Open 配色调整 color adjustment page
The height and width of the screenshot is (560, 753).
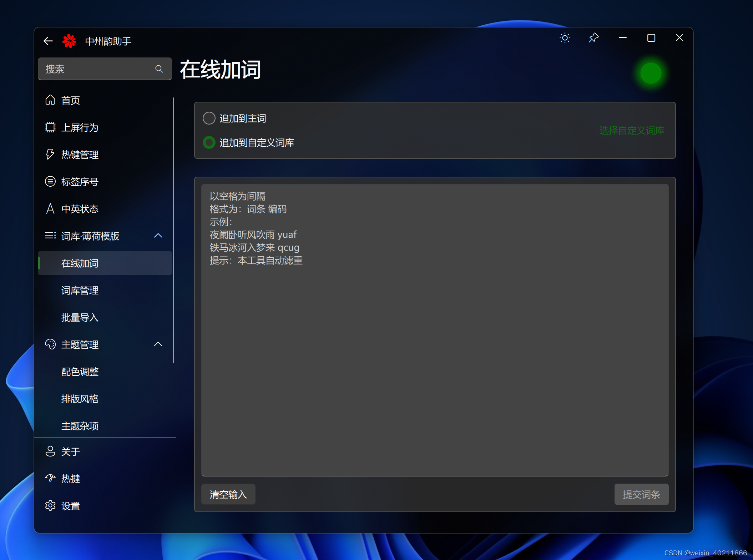coord(80,372)
